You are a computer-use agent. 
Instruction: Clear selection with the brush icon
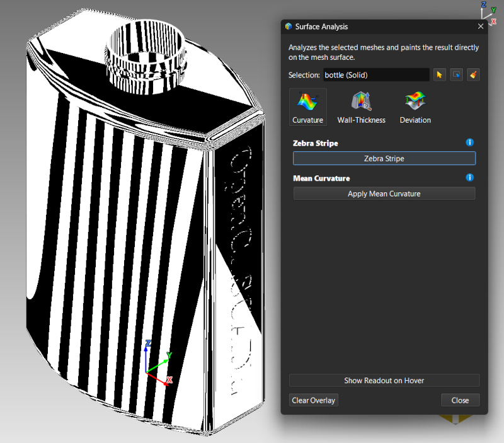[x=473, y=75]
